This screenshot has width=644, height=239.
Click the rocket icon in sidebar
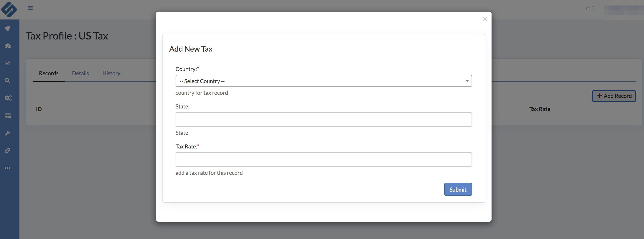(8, 28)
